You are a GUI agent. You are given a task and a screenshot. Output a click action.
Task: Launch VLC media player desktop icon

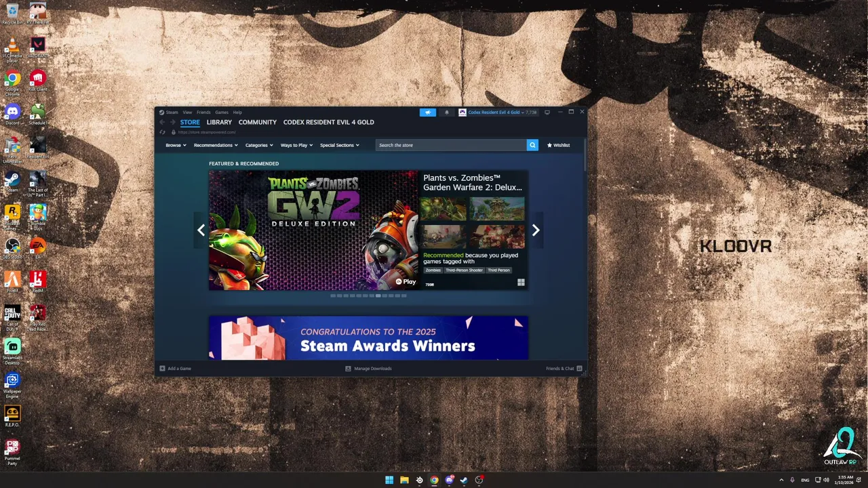12,50
